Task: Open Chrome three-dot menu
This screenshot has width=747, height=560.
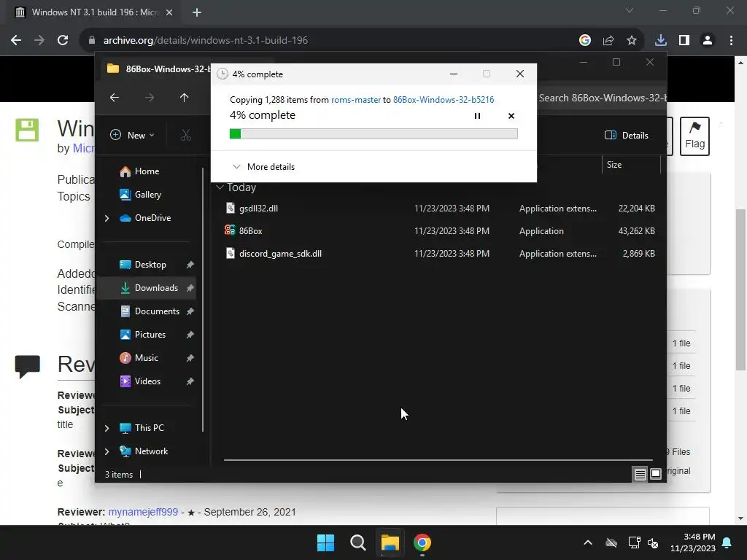Action: click(x=731, y=41)
